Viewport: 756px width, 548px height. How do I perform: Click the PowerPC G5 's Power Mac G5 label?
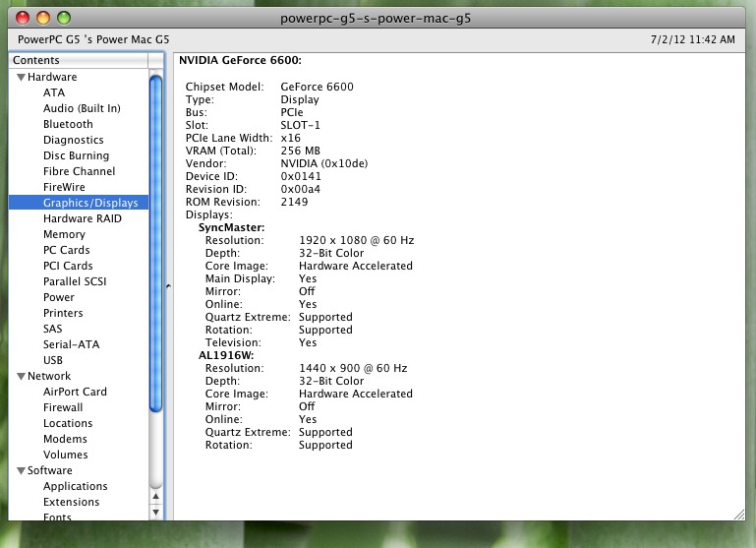(93, 39)
